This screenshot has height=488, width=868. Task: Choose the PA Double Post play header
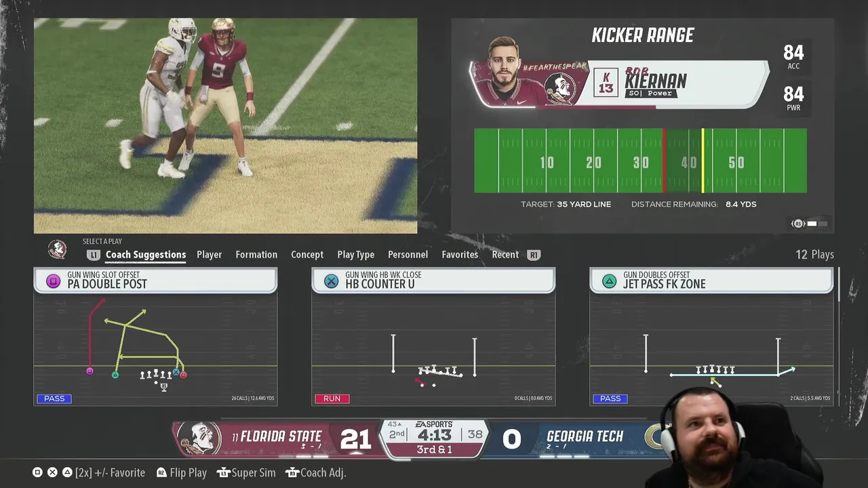click(155, 281)
